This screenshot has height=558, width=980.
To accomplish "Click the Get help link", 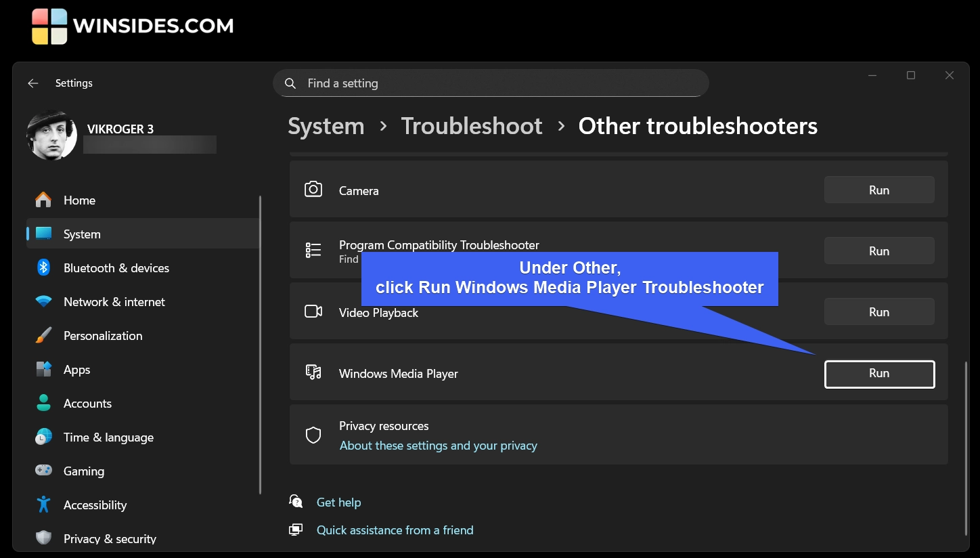I will coord(338,502).
